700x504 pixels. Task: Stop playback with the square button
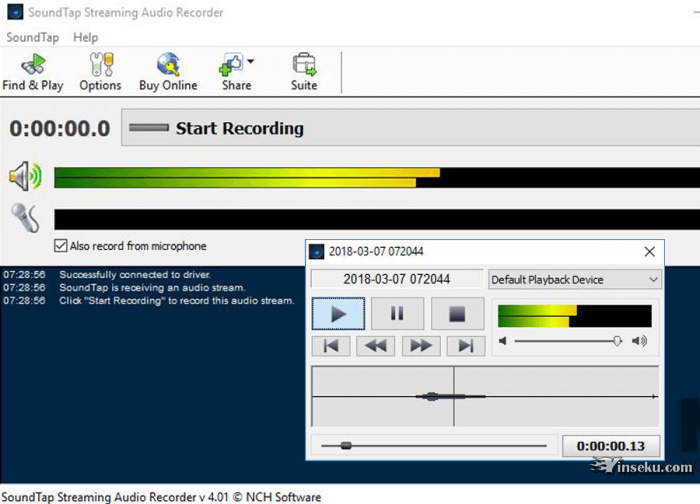457,314
